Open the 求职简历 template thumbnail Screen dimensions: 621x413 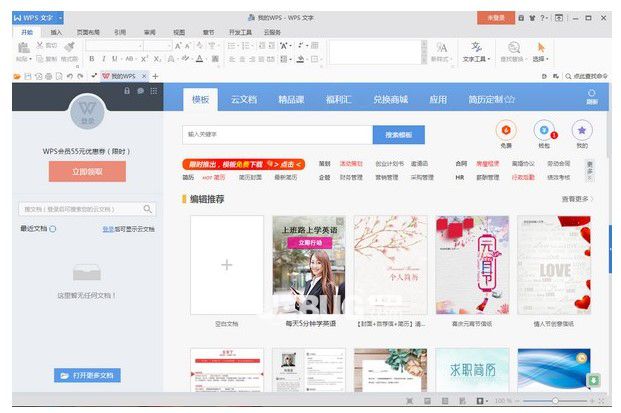(472, 370)
